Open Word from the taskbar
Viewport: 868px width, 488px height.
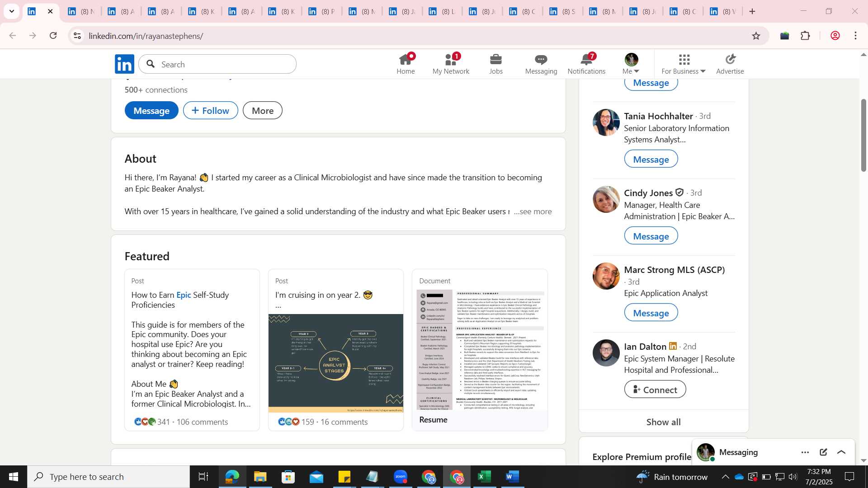(512, 477)
